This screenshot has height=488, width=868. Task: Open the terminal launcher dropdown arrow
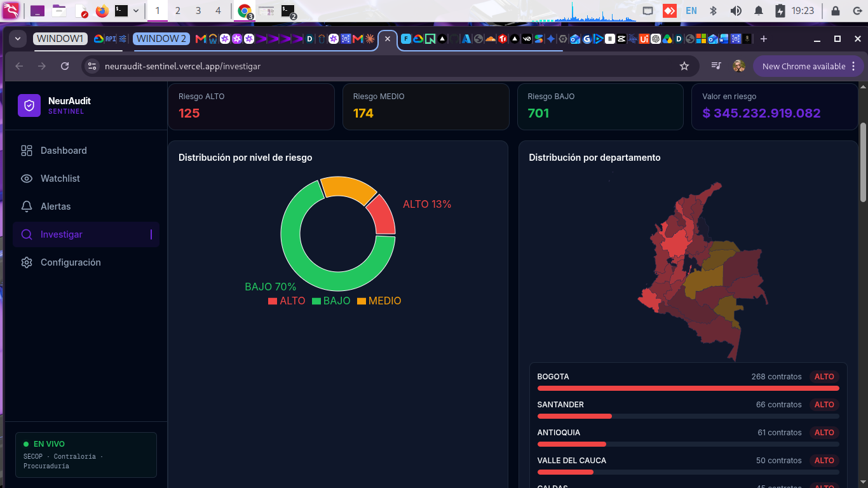coord(135,11)
